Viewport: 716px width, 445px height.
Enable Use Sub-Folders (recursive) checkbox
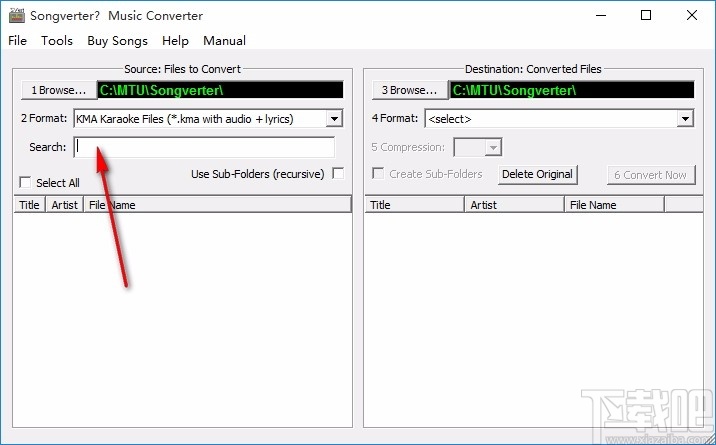tap(338, 173)
